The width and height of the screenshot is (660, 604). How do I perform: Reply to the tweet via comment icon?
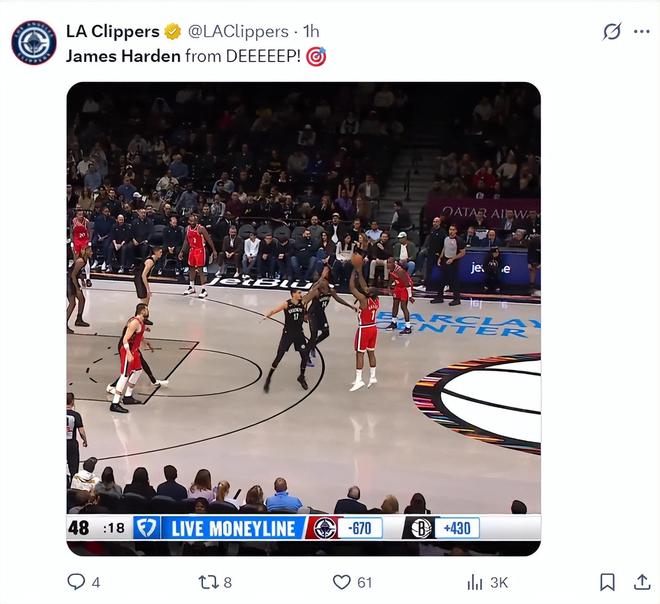[76, 582]
